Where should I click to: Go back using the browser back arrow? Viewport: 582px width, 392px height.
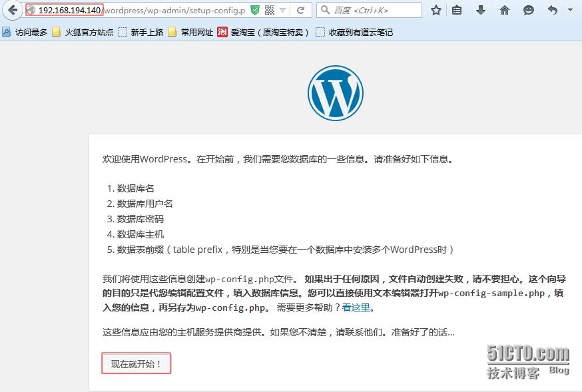point(13,10)
